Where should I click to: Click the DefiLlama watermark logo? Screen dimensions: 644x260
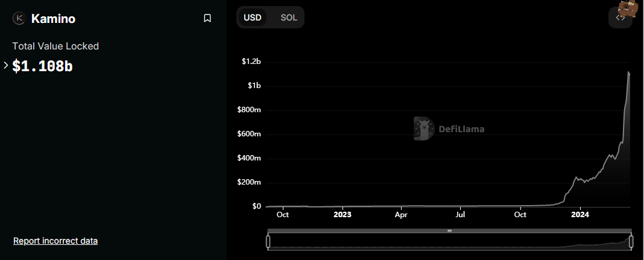pyautogui.click(x=449, y=128)
